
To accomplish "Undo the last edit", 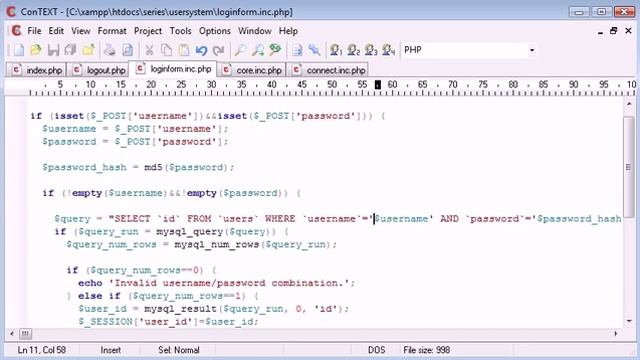I will (201, 50).
